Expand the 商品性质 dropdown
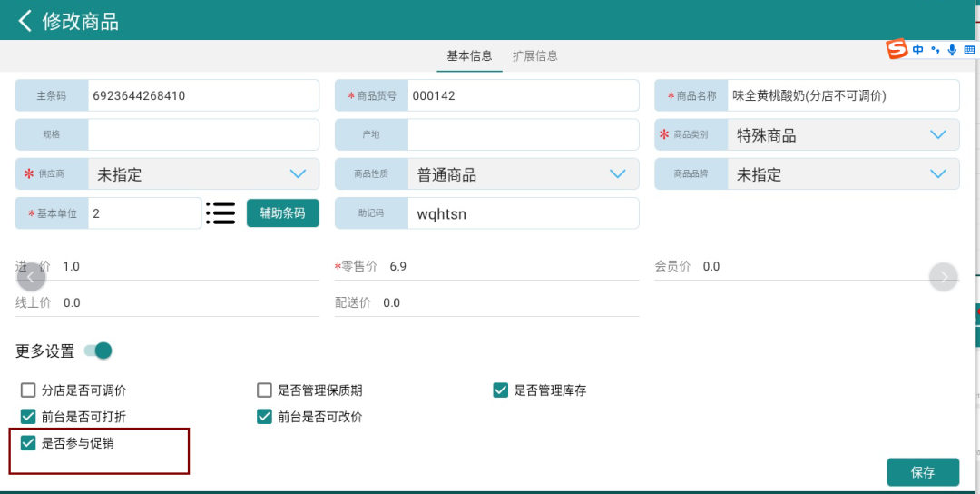Image resolution: width=980 pixels, height=494 pixels. tap(618, 173)
